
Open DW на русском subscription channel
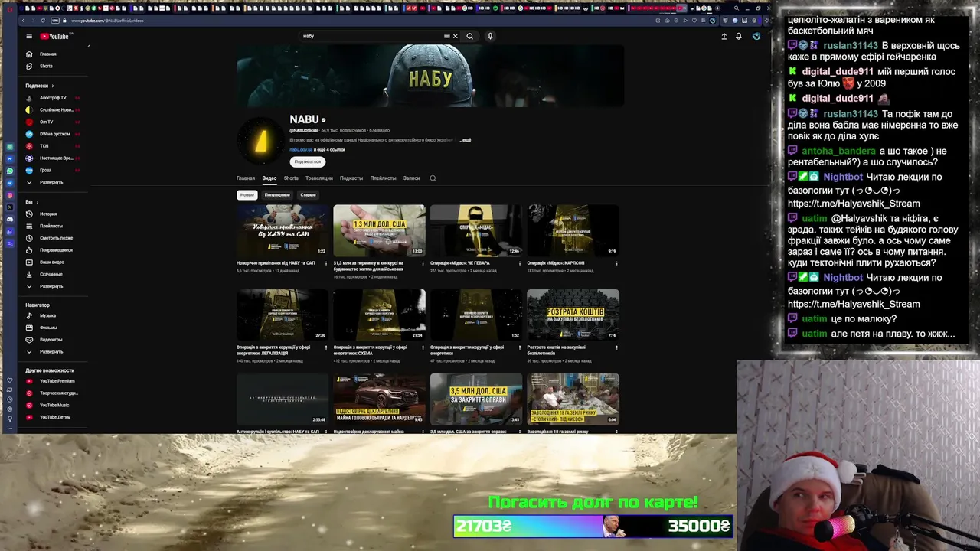pos(55,134)
